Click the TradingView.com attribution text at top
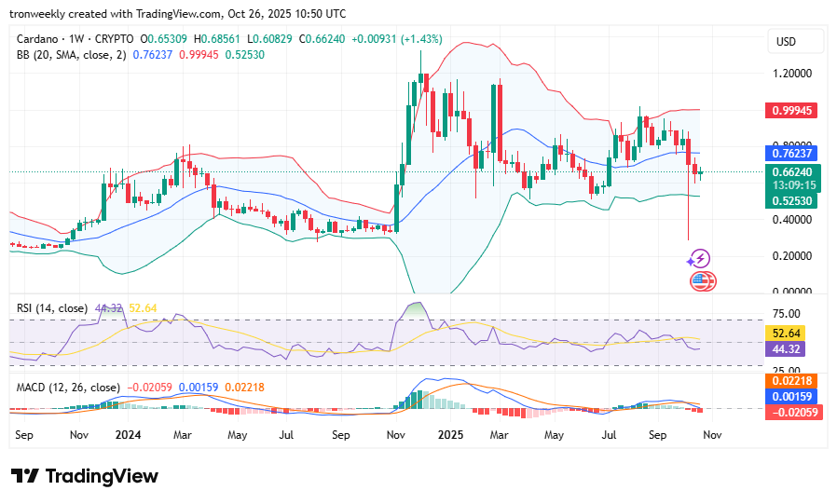Screen dimensions: 837x504 (177, 14)
